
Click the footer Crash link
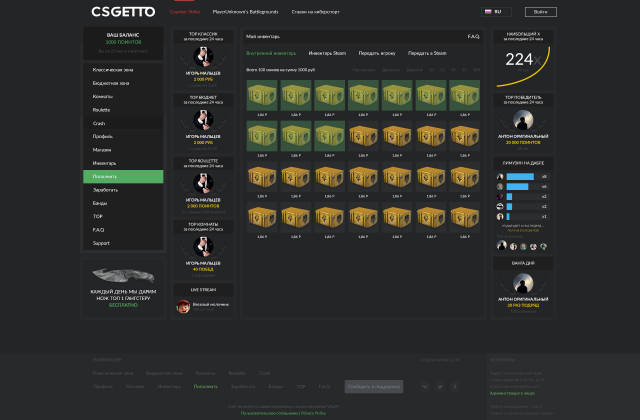(x=264, y=373)
